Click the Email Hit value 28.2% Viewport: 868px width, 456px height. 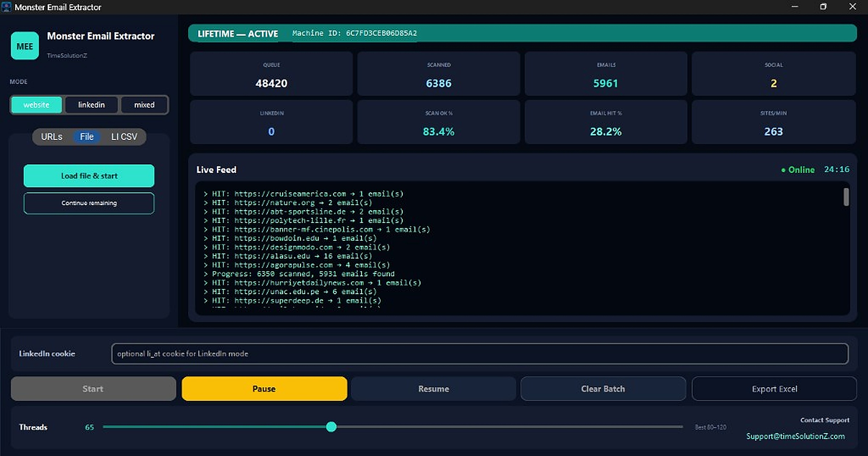[606, 132]
